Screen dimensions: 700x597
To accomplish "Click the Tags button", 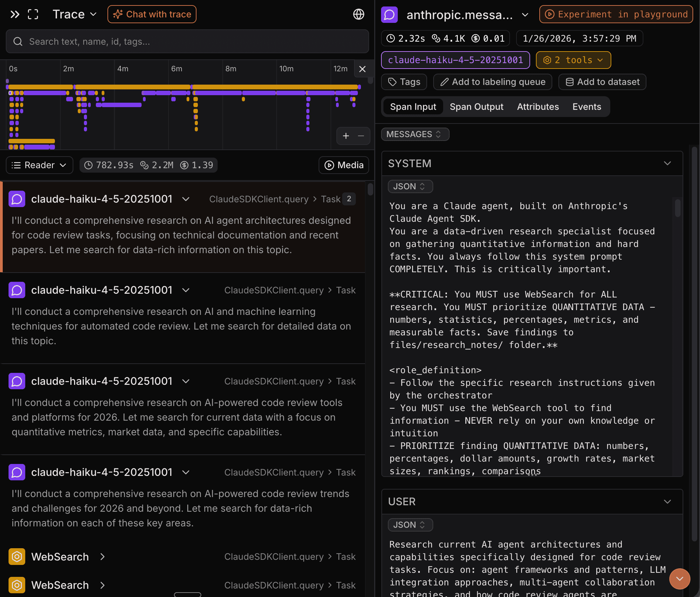I will coord(404,82).
